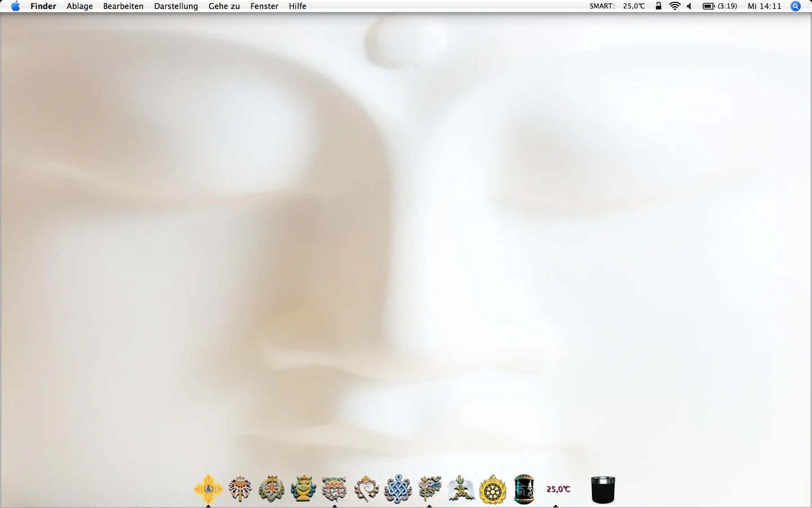Open Spotlight search
Viewport: 812px width, 508px height.
tap(796, 6)
